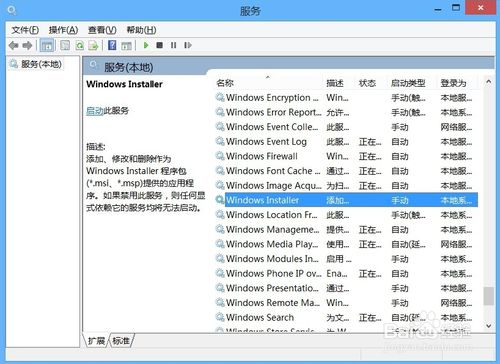This screenshot has height=364, width=500.
Task: Click the scroll-up arrow of the service list
Action: tap(489, 81)
